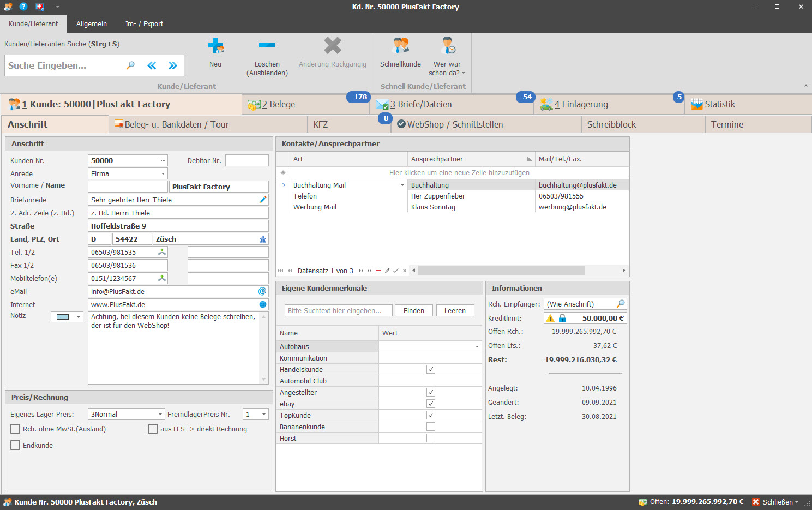Click Schließen red X icon in status bar
Image resolution: width=812 pixels, height=510 pixels.
756,502
